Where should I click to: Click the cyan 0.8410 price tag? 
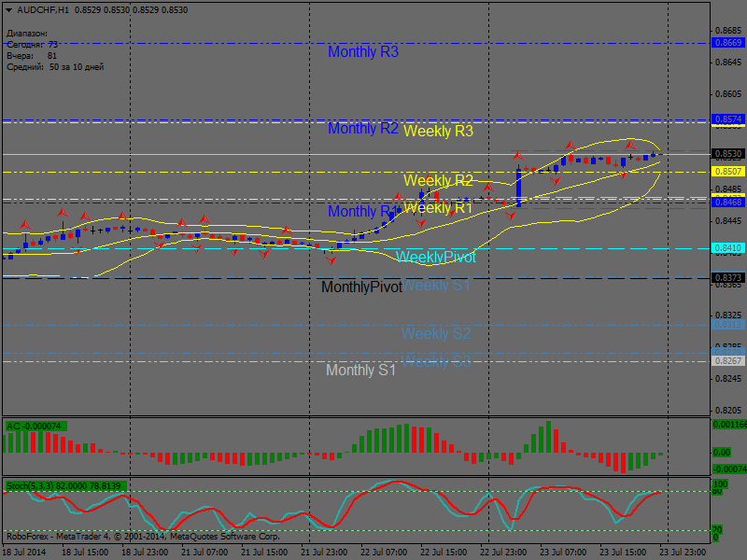tap(728, 248)
